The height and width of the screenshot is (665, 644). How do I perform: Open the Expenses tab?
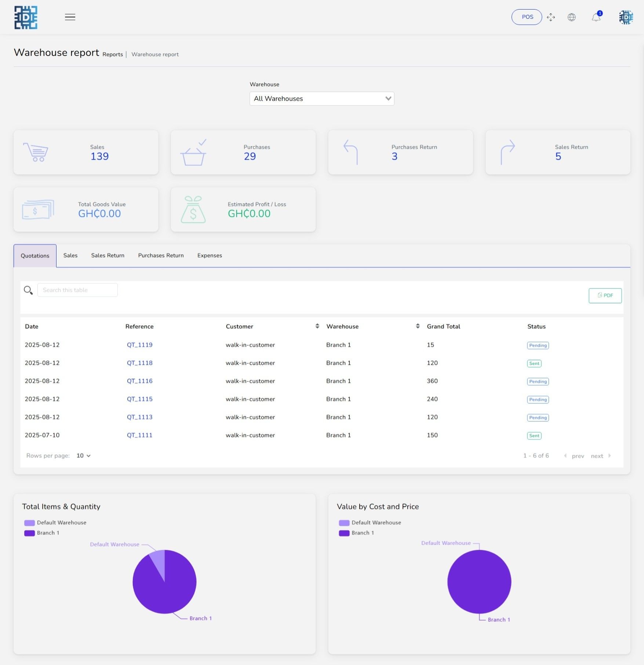point(210,255)
